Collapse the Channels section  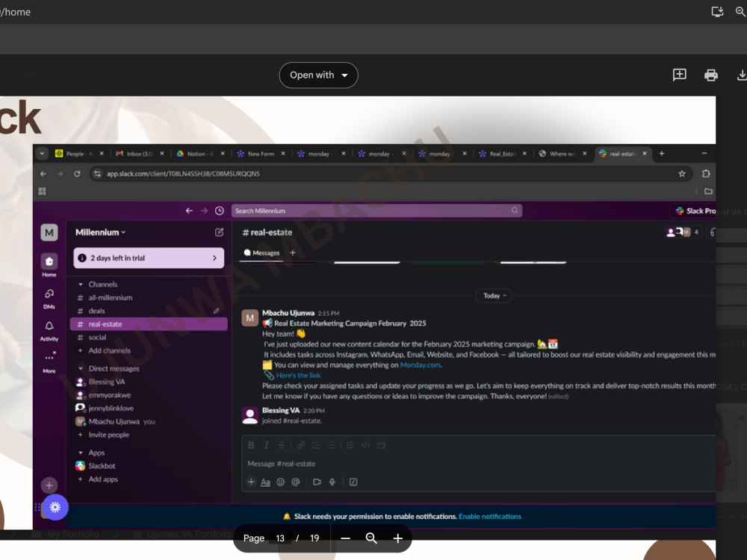click(x=81, y=284)
